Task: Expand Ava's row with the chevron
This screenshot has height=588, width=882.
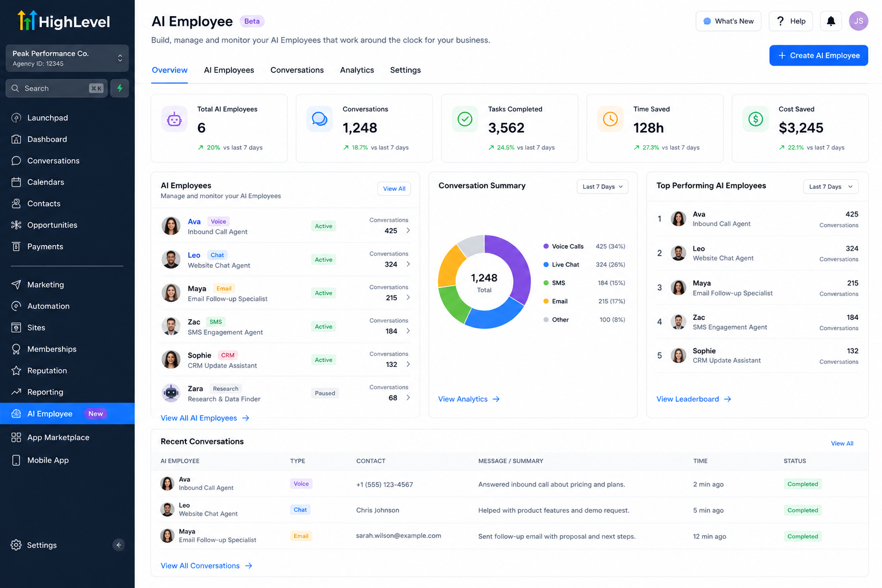Action: click(x=408, y=230)
